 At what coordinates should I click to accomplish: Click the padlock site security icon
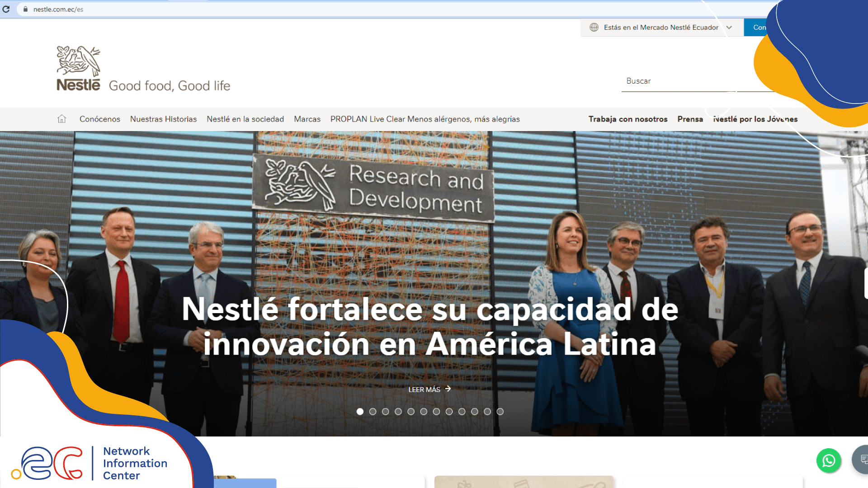26,9
